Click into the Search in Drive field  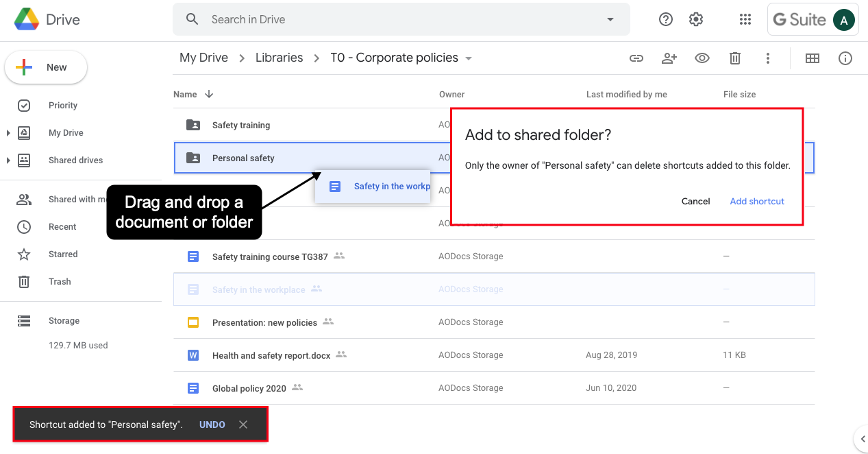pyautogui.click(x=401, y=19)
